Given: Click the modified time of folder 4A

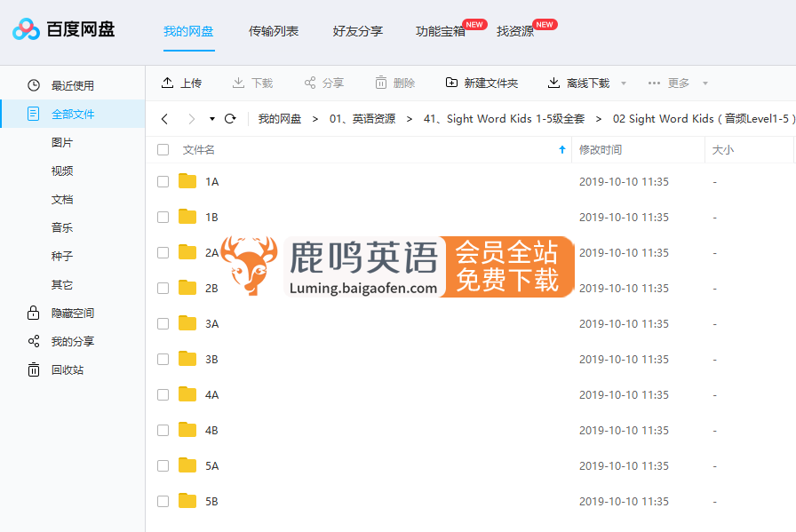Looking at the screenshot, I should point(624,395).
